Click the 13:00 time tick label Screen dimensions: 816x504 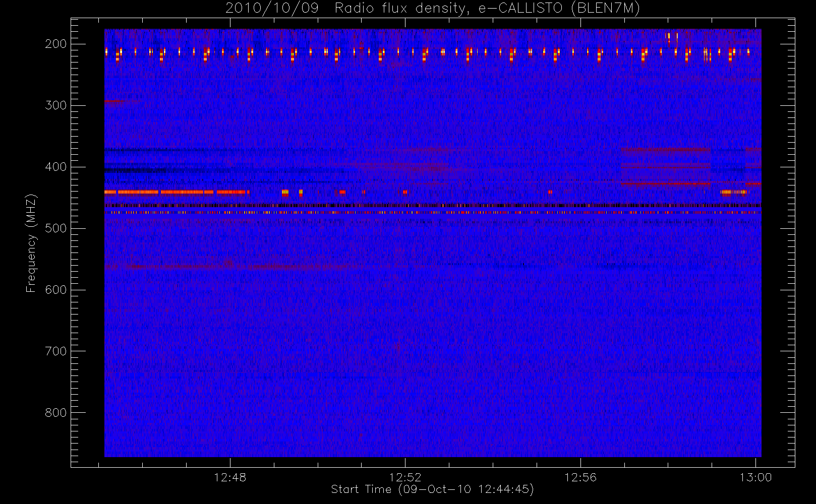coord(755,477)
